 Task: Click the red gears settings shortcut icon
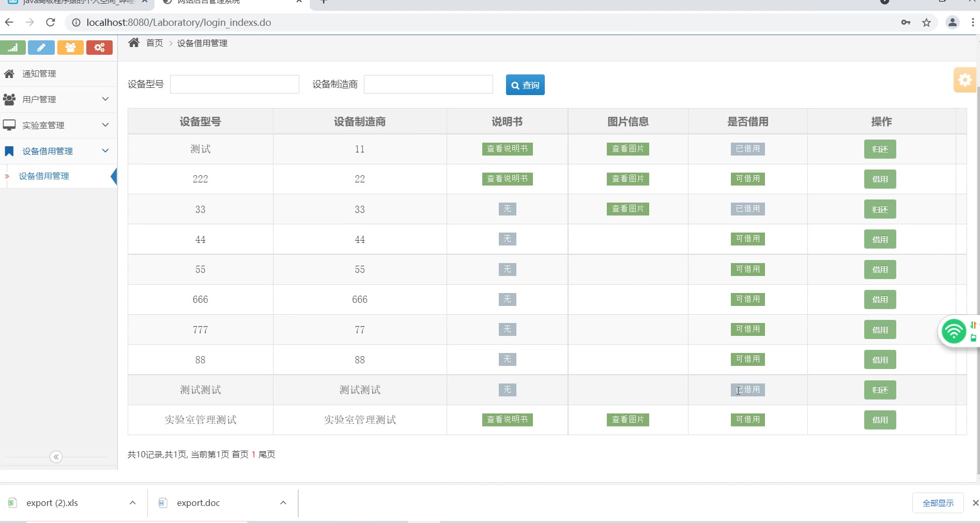(x=99, y=48)
